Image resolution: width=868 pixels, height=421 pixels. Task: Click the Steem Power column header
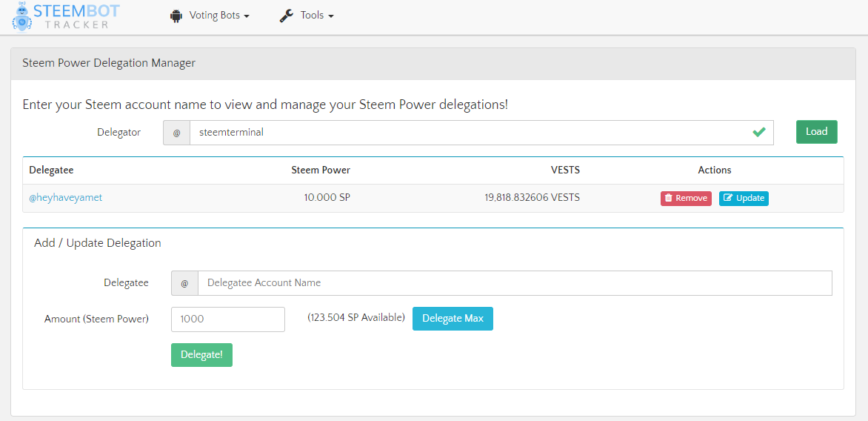coord(320,170)
